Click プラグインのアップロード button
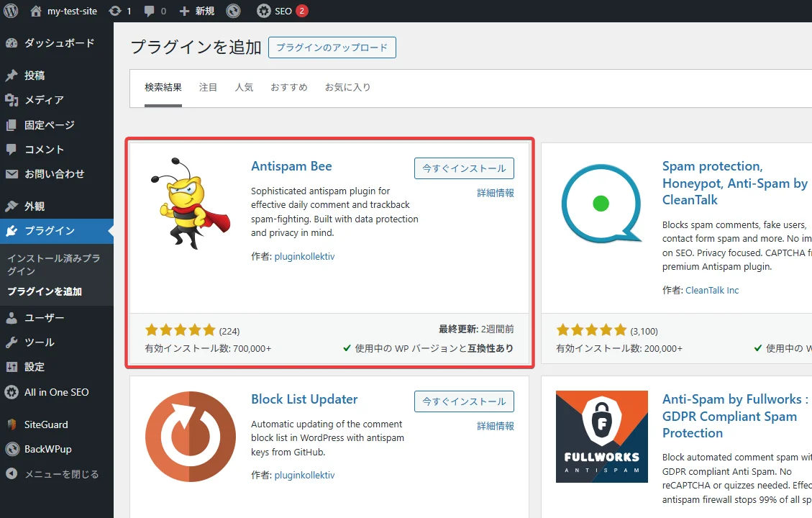812x518 pixels. coord(332,47)
